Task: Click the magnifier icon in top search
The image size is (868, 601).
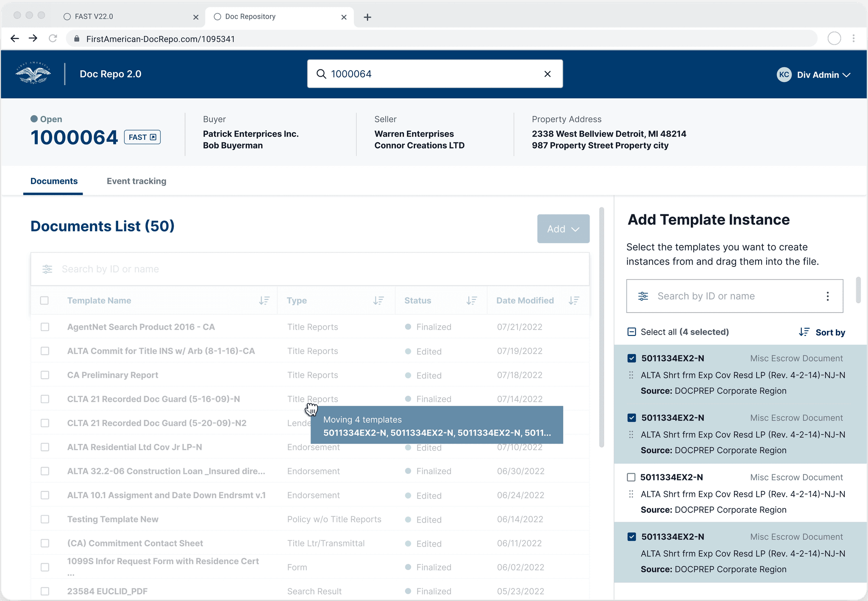Action: pos(321,74)
